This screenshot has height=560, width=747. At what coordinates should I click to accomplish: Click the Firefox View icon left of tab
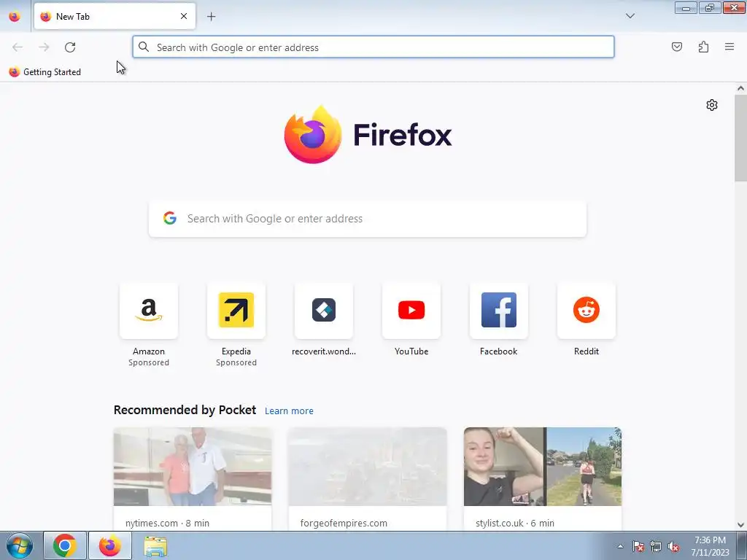tap(15, 17)
